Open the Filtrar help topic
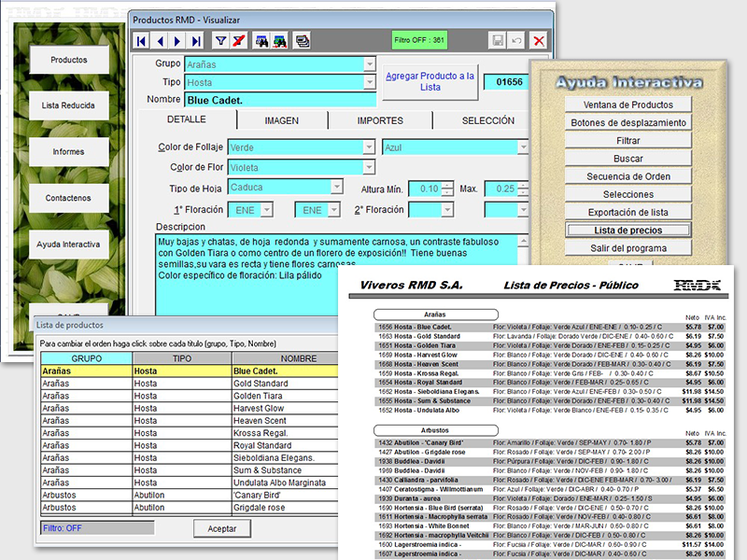The width and height of the screenshot is (747, 560). click(x=627, y=141)
